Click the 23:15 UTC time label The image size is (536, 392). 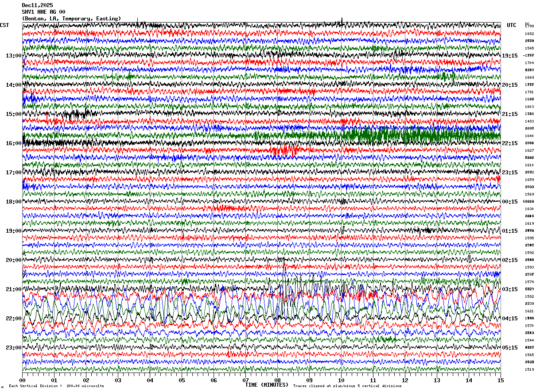pyautogui.click(x=510, y=173)
